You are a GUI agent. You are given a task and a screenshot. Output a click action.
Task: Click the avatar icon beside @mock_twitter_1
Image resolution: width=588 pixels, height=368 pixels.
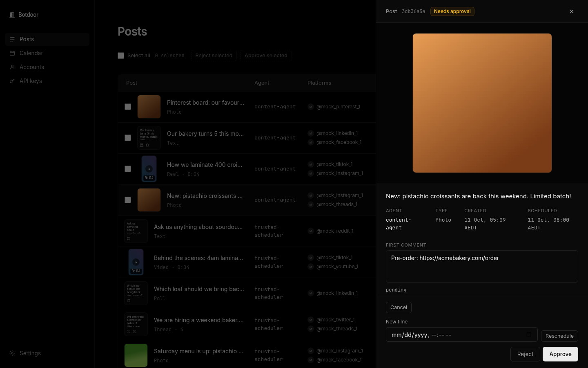coord(311,320)
